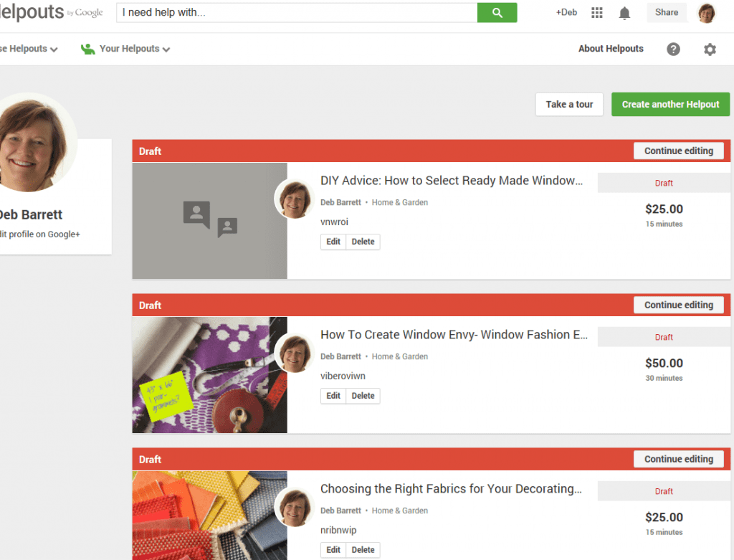Screen dimensions: 734x560
Task: Open the fabric swatches thumbnail image
Action: pos(210,515)
